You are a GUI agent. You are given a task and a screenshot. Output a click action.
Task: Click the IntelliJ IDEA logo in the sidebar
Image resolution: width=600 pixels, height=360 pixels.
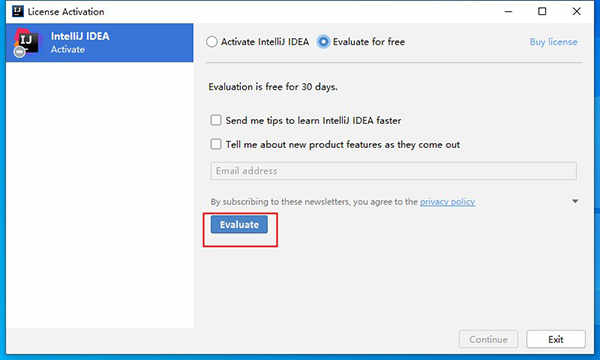pos(26,42)
